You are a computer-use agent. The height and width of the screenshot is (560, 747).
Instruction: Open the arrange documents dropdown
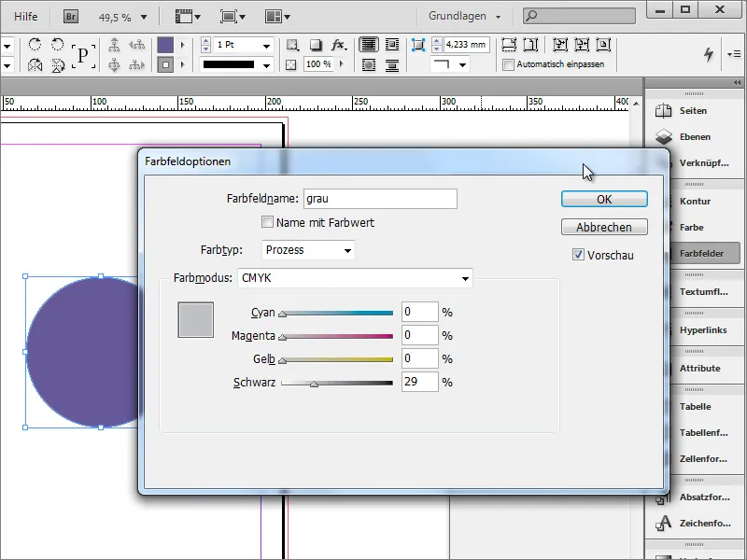(x=277, y=17)
